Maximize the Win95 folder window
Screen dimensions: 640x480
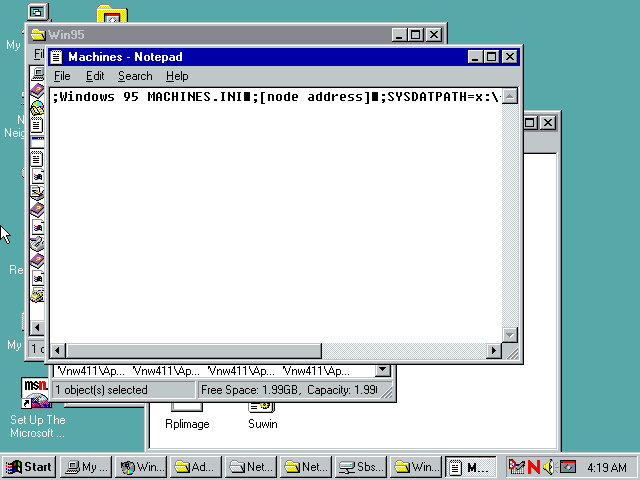coord(416,35)
